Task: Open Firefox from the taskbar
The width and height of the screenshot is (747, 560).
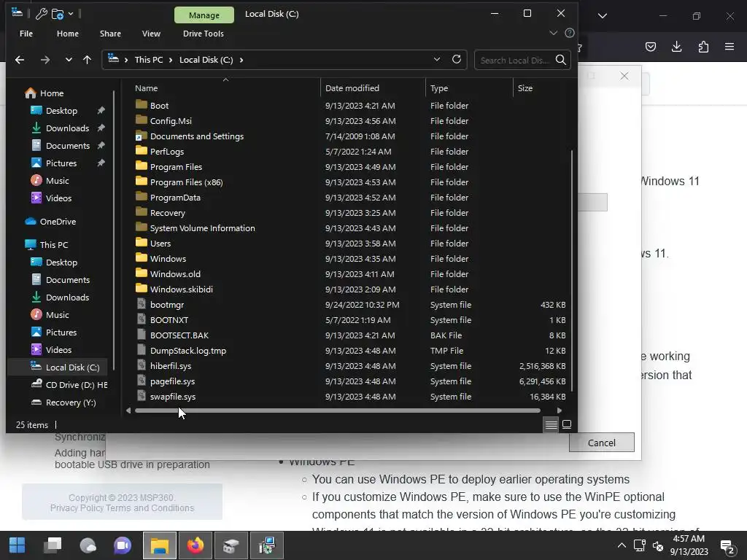Action: coord(196,545)
